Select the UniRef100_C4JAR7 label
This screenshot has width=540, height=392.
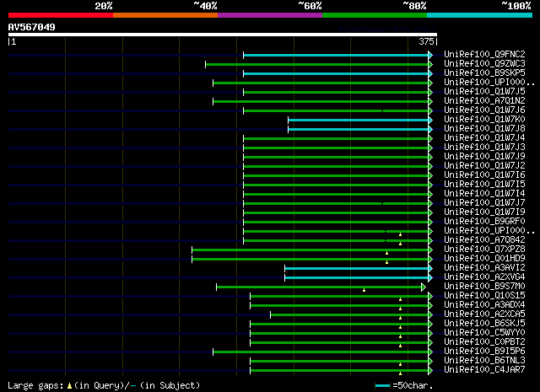click(484, 370)
